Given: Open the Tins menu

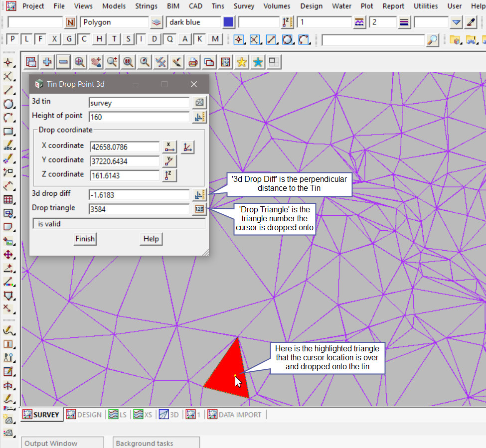Looking at the screenshot, I should coord(217,6).
